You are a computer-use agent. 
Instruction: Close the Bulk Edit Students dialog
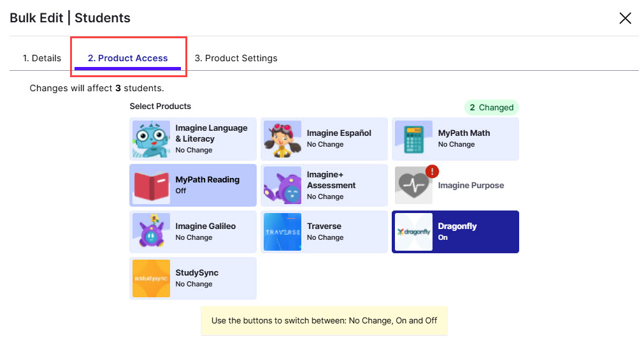tap(625, 18)
